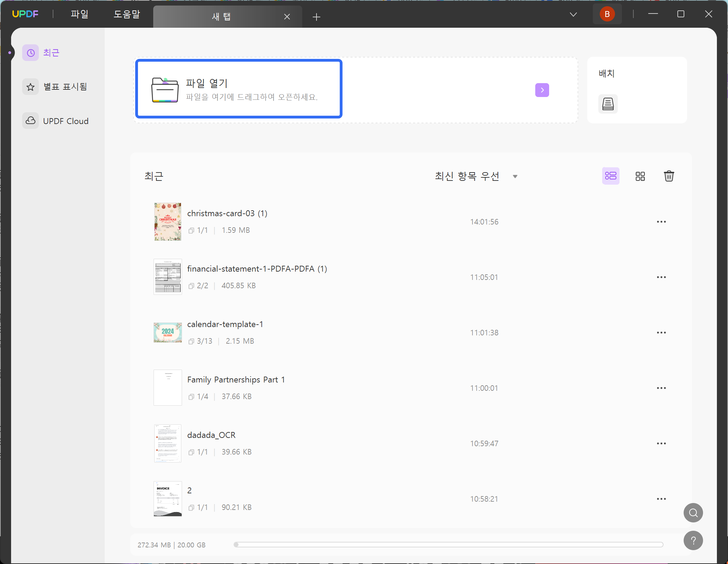Click the sort dropdown arrow
Screen dimensions: 728x564
(x=515, y=176)
